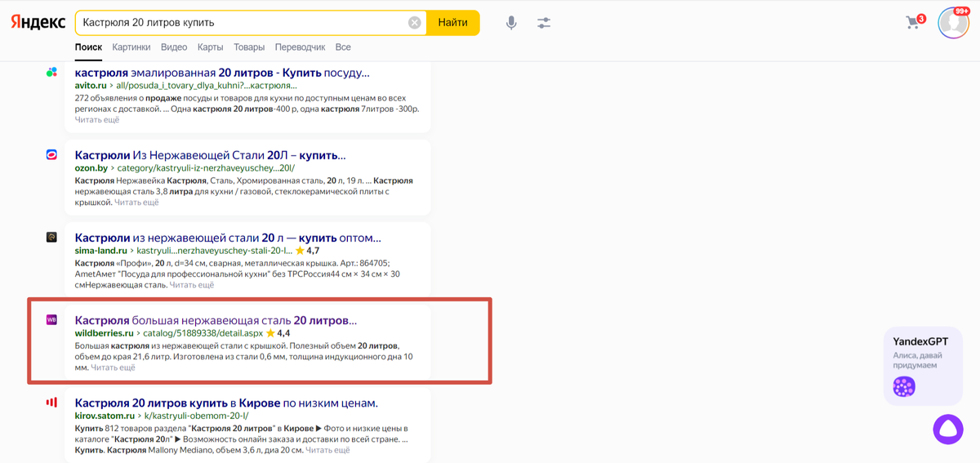Viewport: 980px width, 463px height.
Task: Open search filter settings sliders icon
Action: [x=544, y=23]
